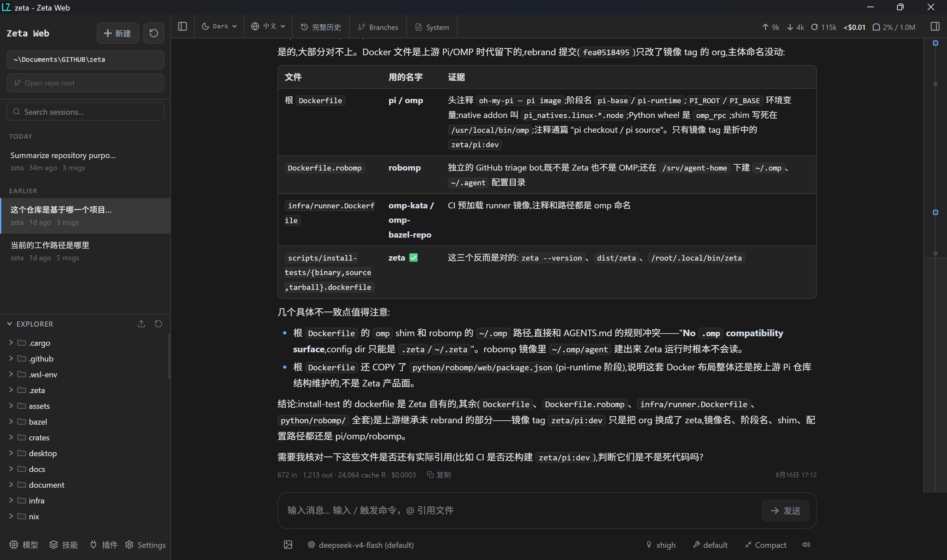
Task: Open the 完整历史 tab
Action: 321,27
